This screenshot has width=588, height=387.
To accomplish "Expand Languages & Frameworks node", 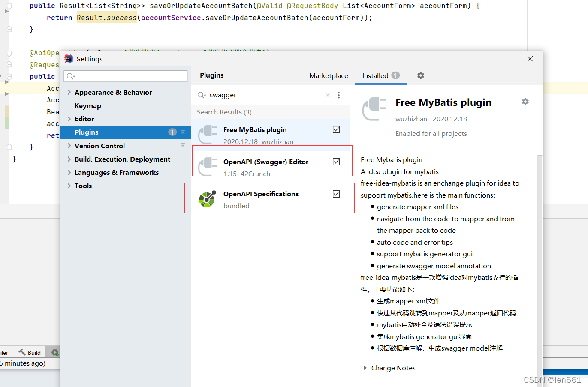I will [x=69, y=172].
